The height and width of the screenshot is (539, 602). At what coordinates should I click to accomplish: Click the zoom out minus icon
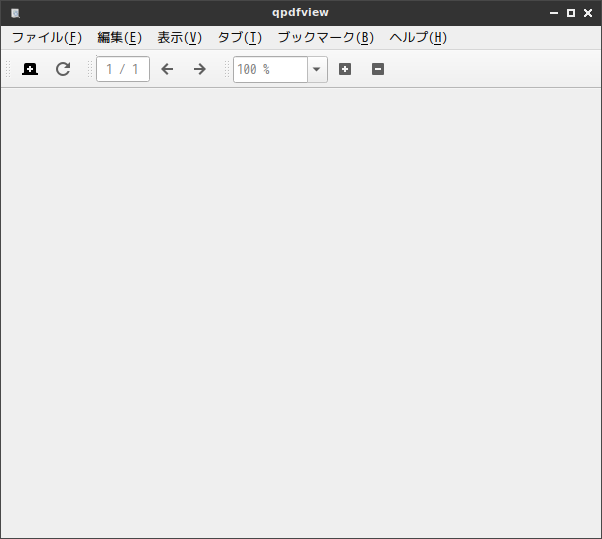[x=378, y=69]
